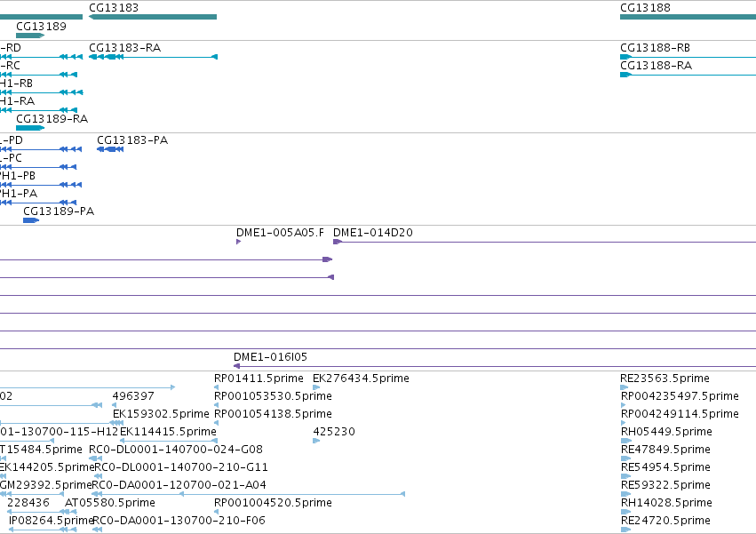Screen dimensions: 756x534
Task: Select clone RC0-DA0001-130700-210-F06 label
Action: (179, 521)
